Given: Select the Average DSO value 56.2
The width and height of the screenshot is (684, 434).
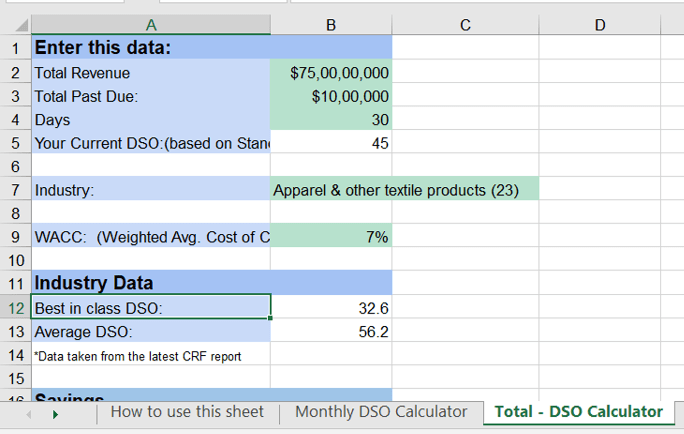Looking at the screenshot, I should 331,331.
